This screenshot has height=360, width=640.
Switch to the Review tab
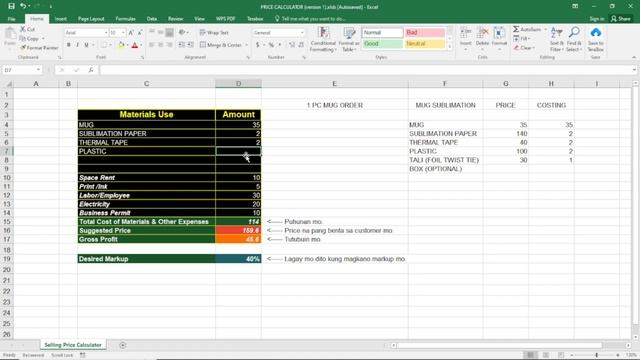tap(176, 19)
